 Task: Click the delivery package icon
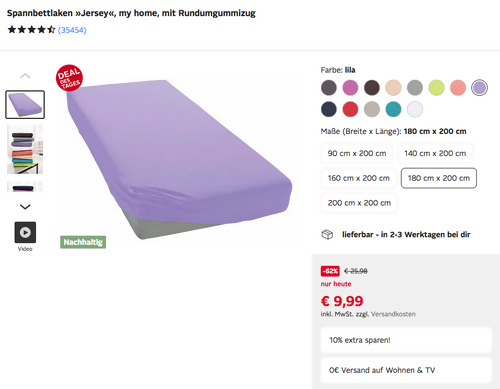pos(327,234)
